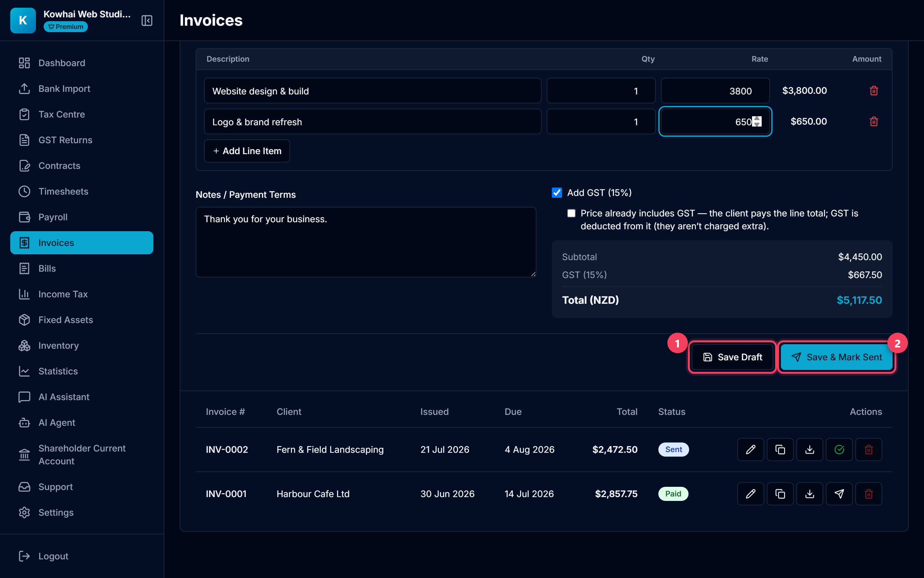
Task: Mark invoice INV-0002 as paid
Action: pos(839,450)
